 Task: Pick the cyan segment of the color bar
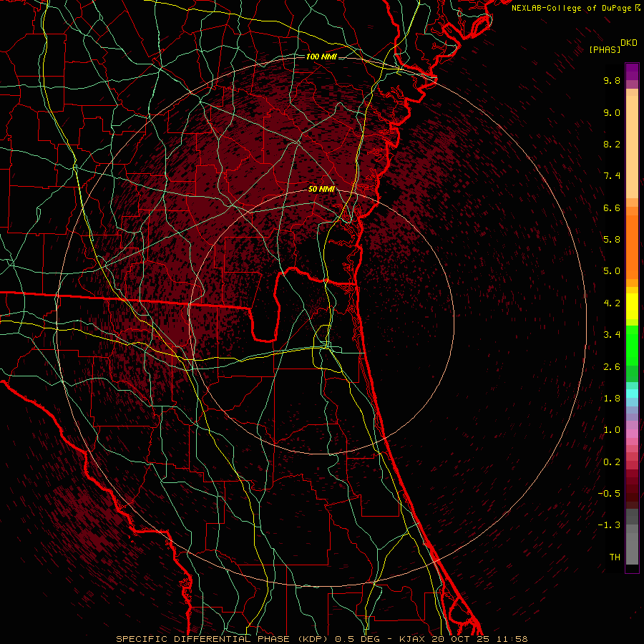[632, 393]
